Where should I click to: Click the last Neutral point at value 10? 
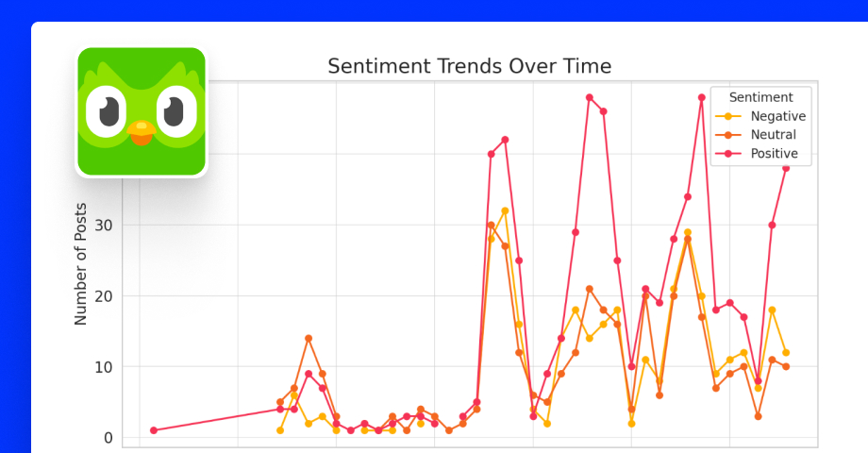point(786,366)
